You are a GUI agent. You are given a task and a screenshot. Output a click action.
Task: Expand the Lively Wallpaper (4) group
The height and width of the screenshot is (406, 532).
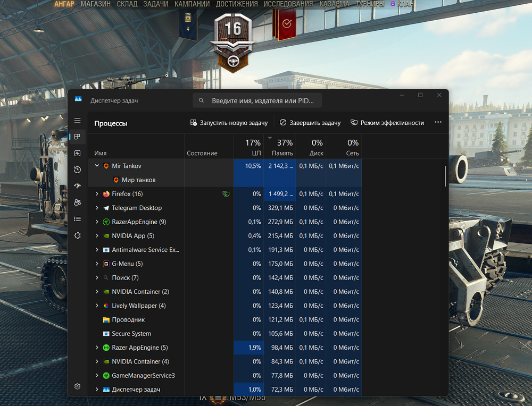pos(97,306)
